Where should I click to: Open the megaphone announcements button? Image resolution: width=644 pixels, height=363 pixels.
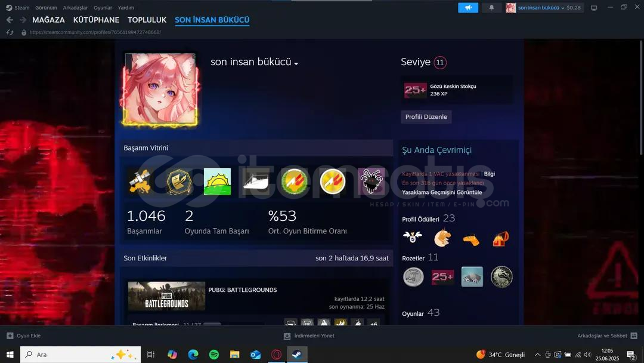(x=468, y=7)
